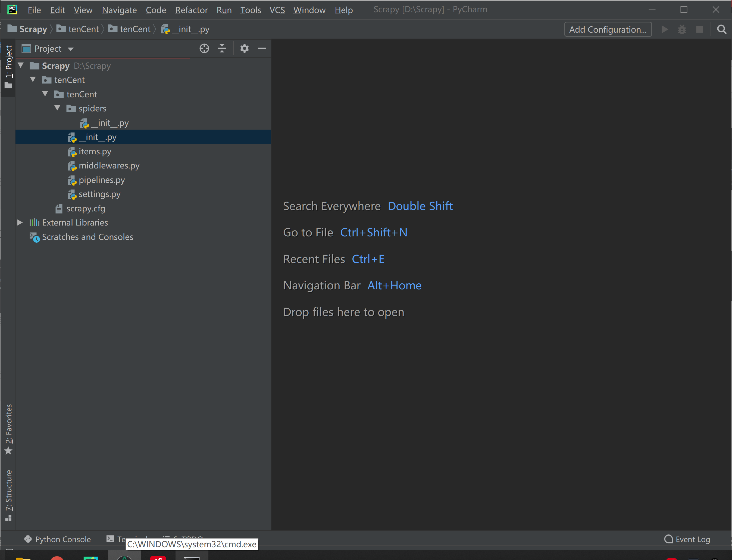732x560 pixels.
Task: Hide the Project tool window
Action: tap(262, 48)
